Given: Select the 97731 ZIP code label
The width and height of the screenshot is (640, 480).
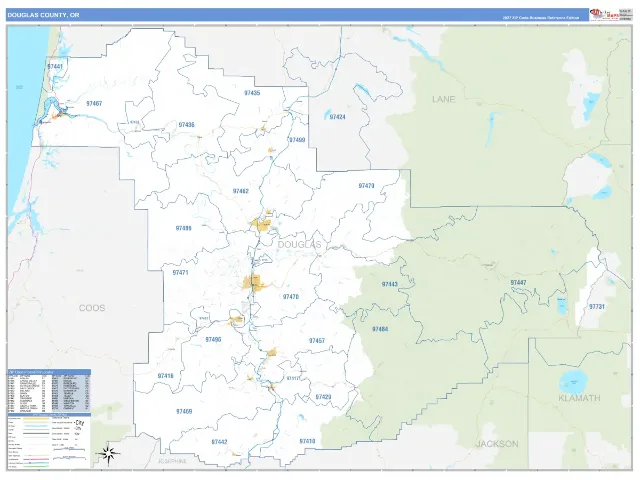Looking at the screenshot, I should [597, 307].
